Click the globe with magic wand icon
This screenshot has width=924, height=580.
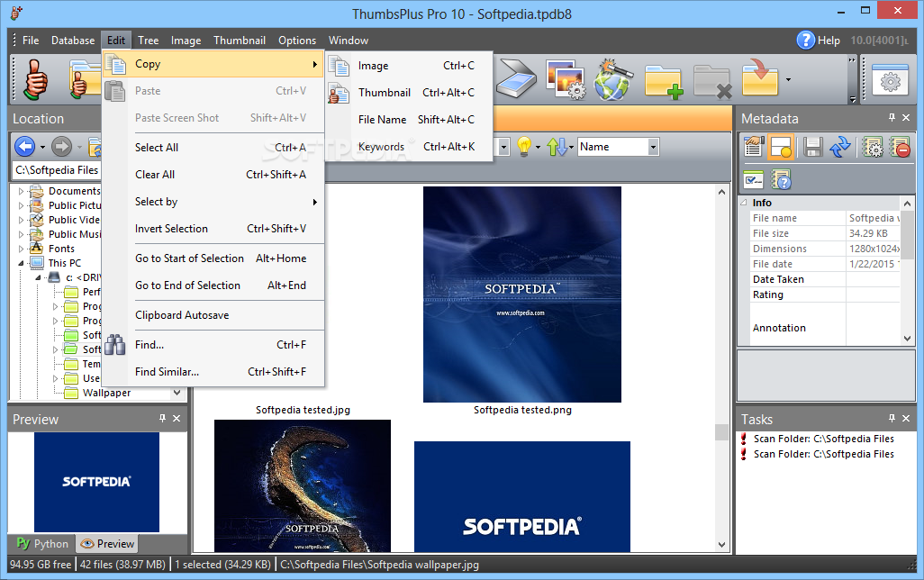pyautogui.click(x=613, y=79)
